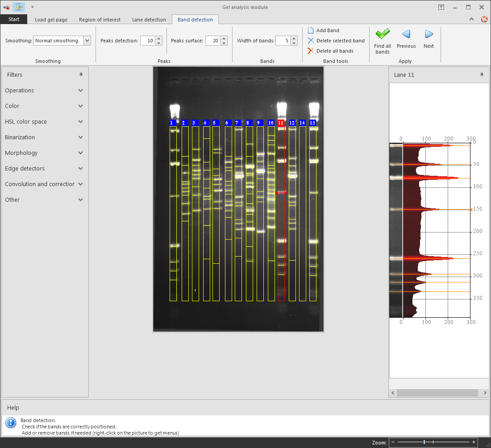Screen dimensions: 491x448
Task: Click the green Find all bands checkmark
Action: 383,33
